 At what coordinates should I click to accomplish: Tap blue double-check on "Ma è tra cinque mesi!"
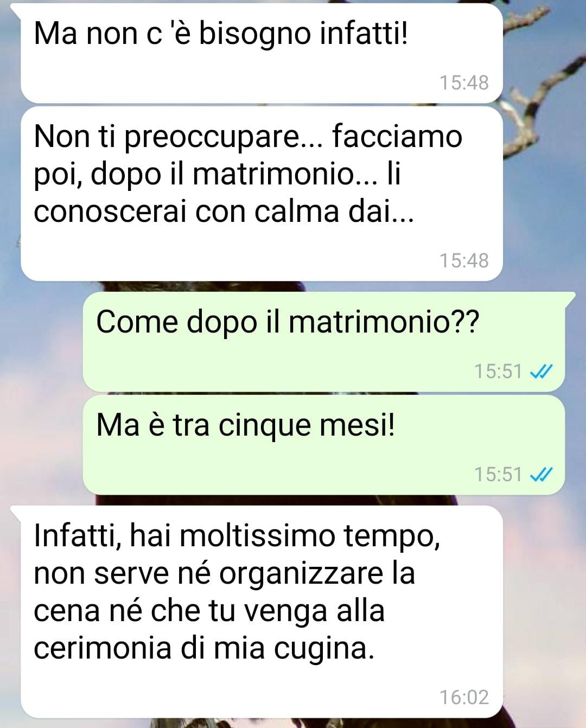540,475
